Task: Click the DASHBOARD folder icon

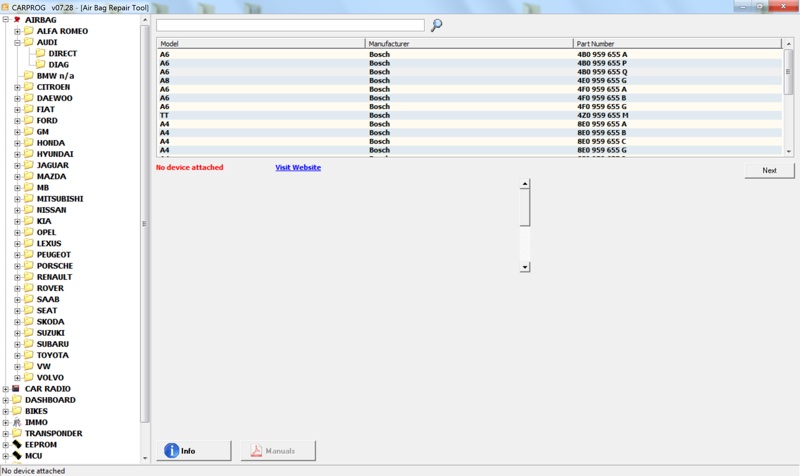Action: 17,399
